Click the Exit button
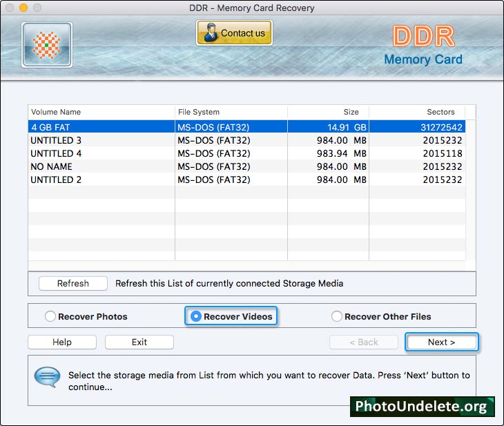504x426 pixels. coord(139,342)
